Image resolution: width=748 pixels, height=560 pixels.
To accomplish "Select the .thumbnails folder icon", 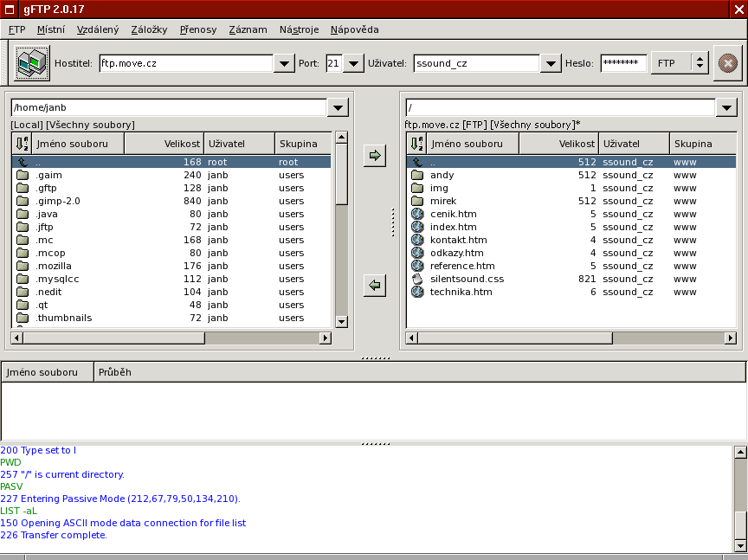I will tap(23, 318).
